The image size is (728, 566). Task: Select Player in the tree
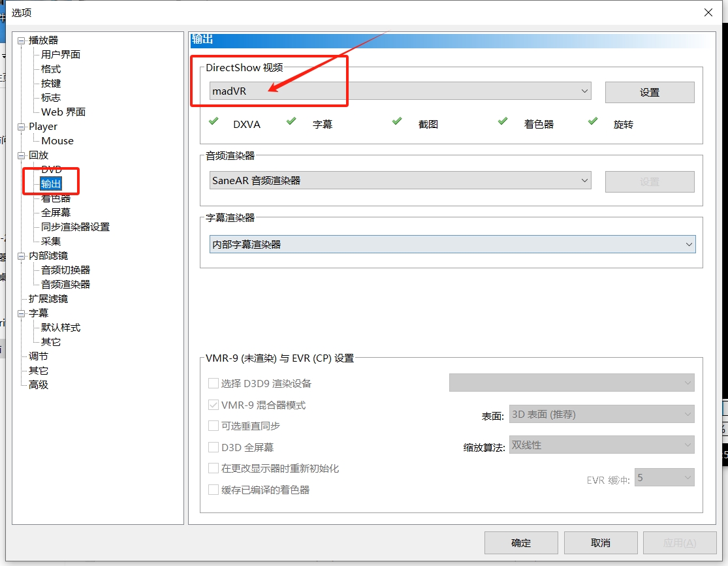pos(42,127)
